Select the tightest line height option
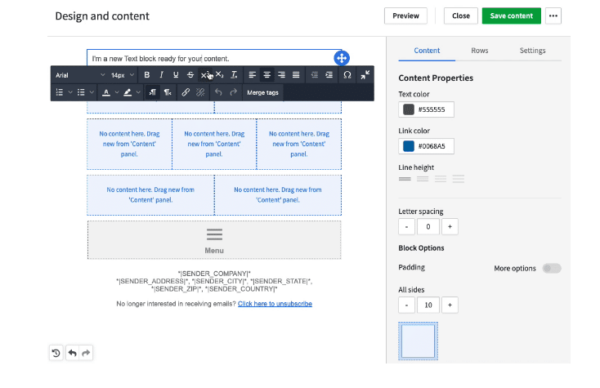Viewport: 600px width, 388px height. tap(405, 179)
